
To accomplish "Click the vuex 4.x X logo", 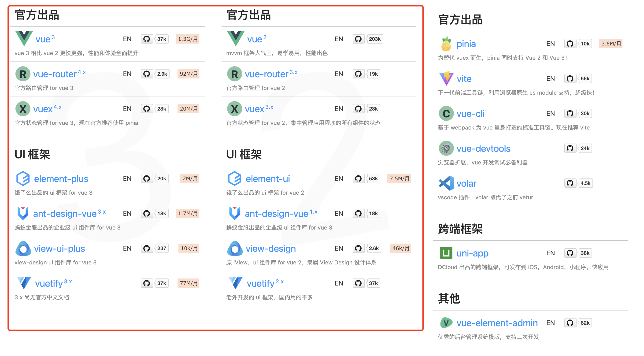I will (23, 109).
